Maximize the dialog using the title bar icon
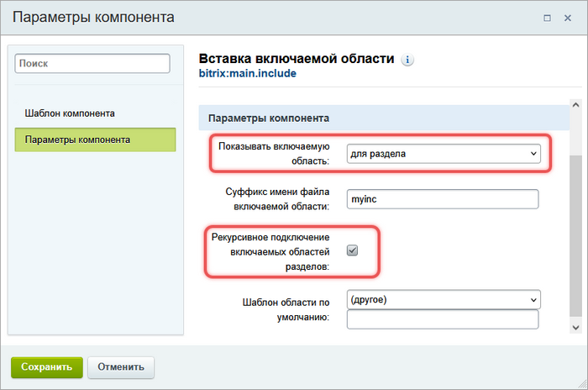 coord(548,17)
